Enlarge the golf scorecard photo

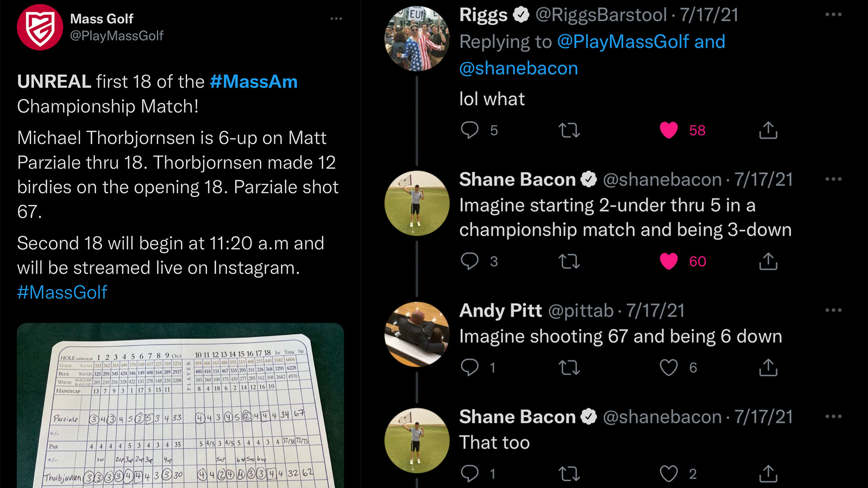180,405
